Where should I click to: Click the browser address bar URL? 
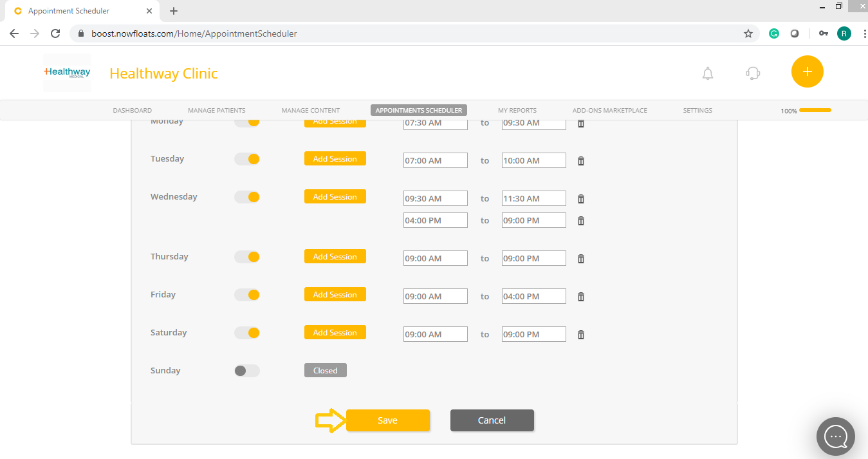(194, 33)
